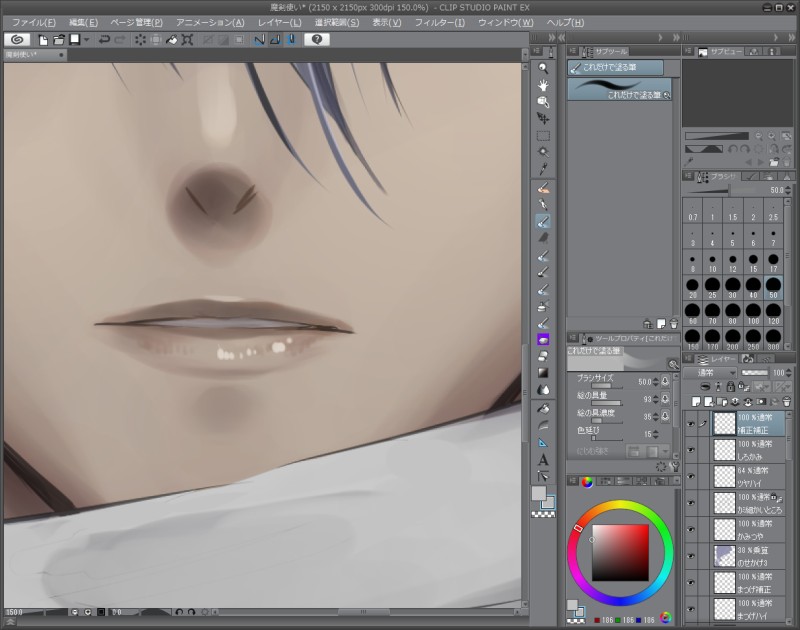800x630 pixels.
Task: Select the Fill bucket tool in toolbox
Action: [x=543, y=409]
